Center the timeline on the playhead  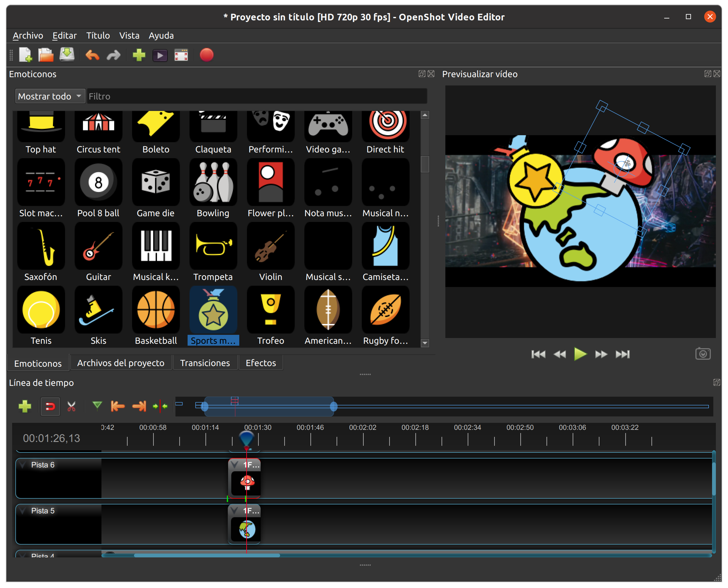pyautogui.click(x=160, y=406)
